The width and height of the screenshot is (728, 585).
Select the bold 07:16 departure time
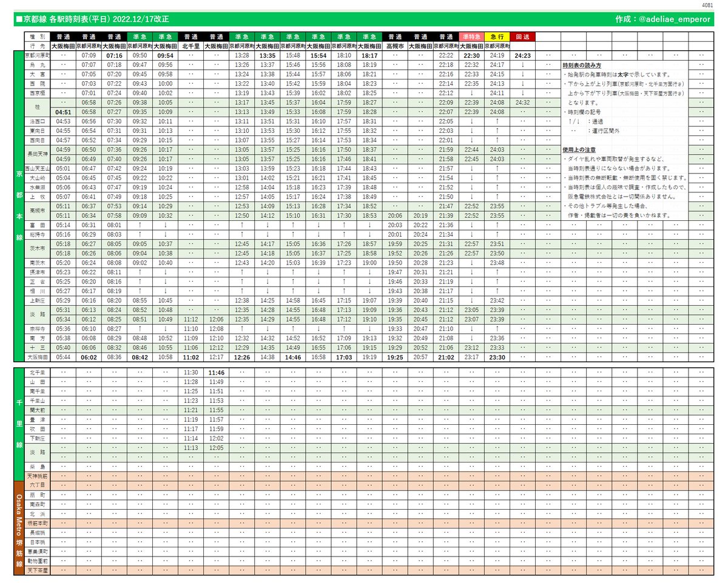pyautogui.click(x=114, y=55)
